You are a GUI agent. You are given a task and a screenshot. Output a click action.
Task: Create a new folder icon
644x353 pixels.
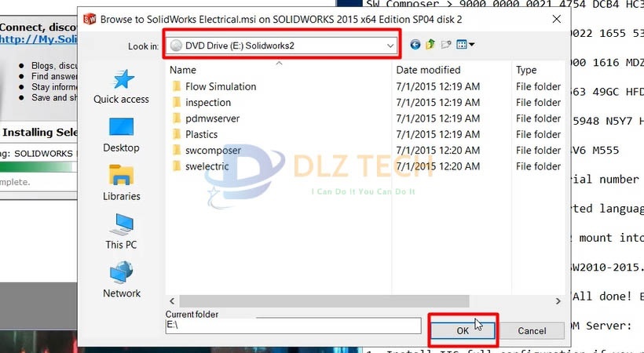point(446,45)
